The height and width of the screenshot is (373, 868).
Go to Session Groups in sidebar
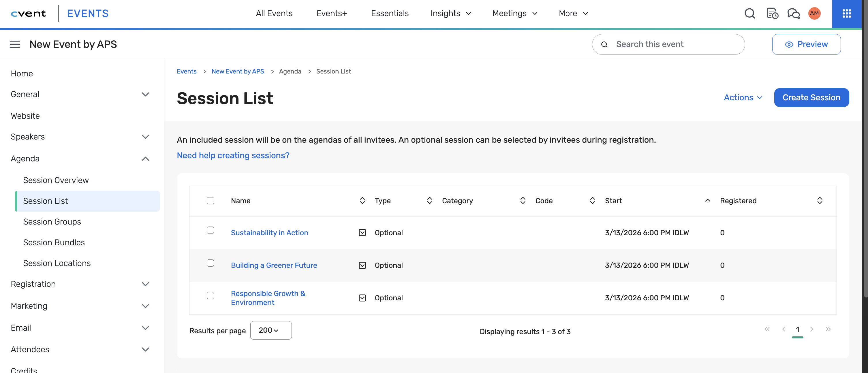coord(52,222)
